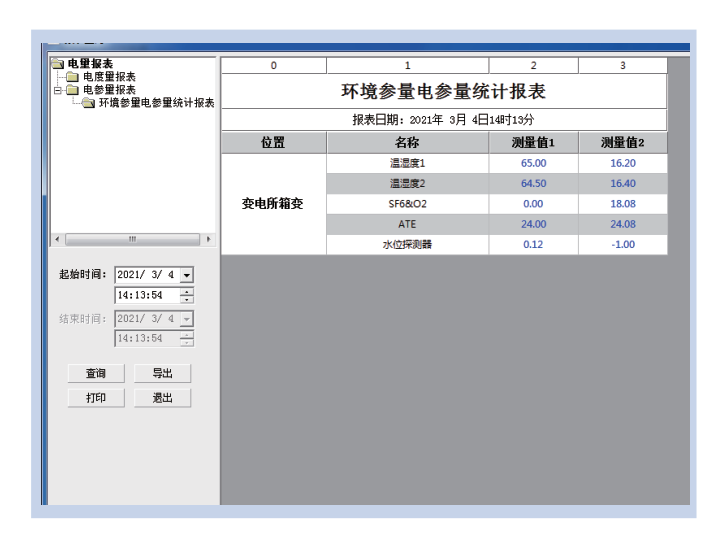Click the folder icon beside 电参量报表

72,90
